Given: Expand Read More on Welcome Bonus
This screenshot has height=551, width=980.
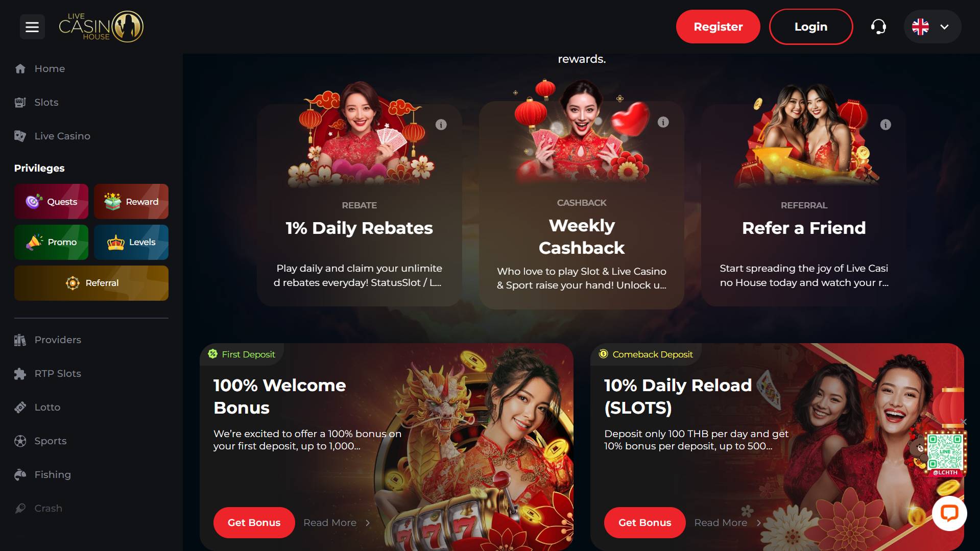Looking at the screenshot, I should pyautogui.click(x=337, y=522).
